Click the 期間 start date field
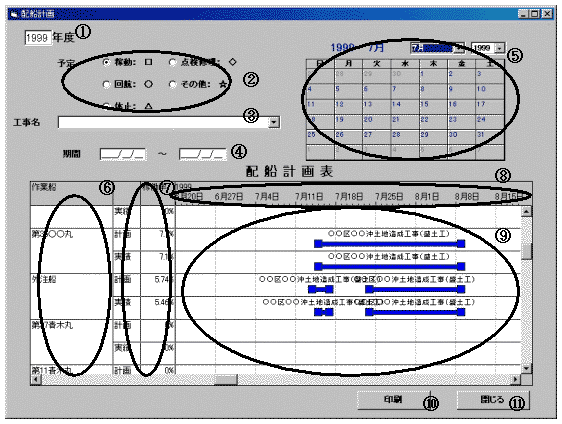Screen dimensions: 562x424 click(x=123, y=154)
